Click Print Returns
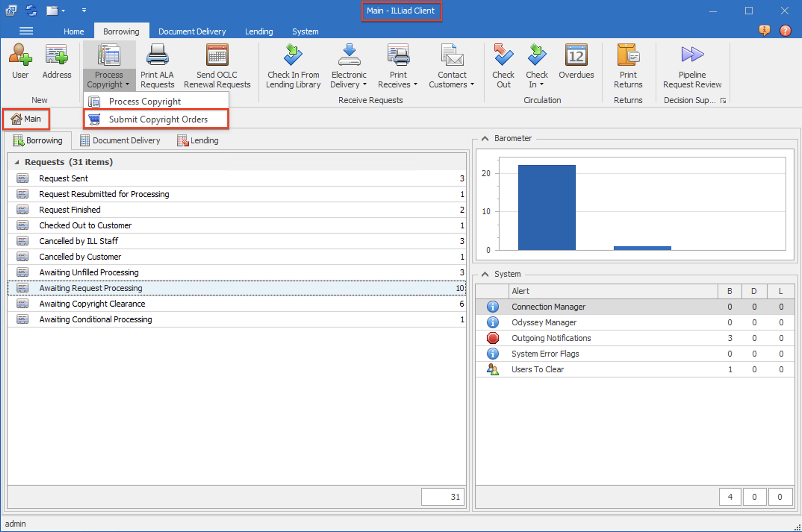Screen dimensions: 802x532 pos(628,65)
